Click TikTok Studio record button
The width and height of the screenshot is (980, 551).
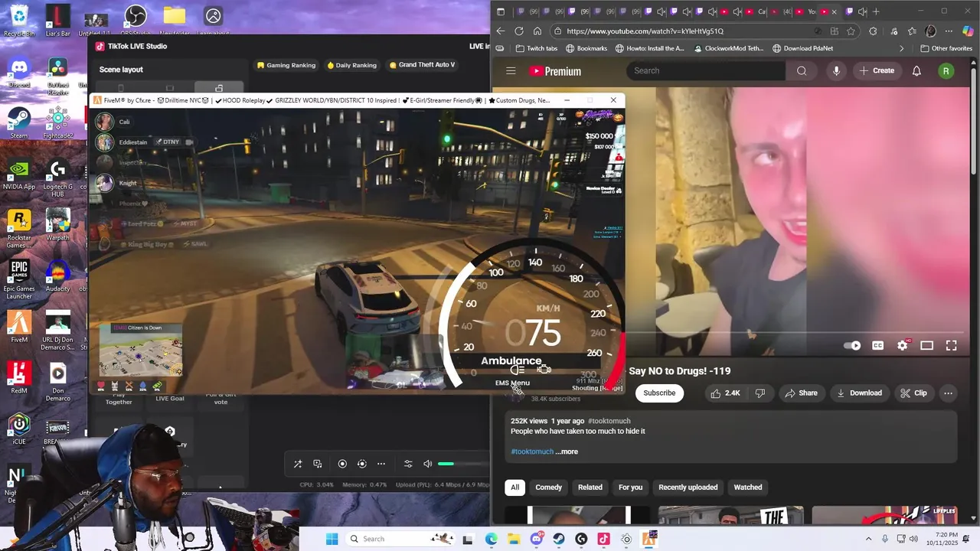[342, 464]
